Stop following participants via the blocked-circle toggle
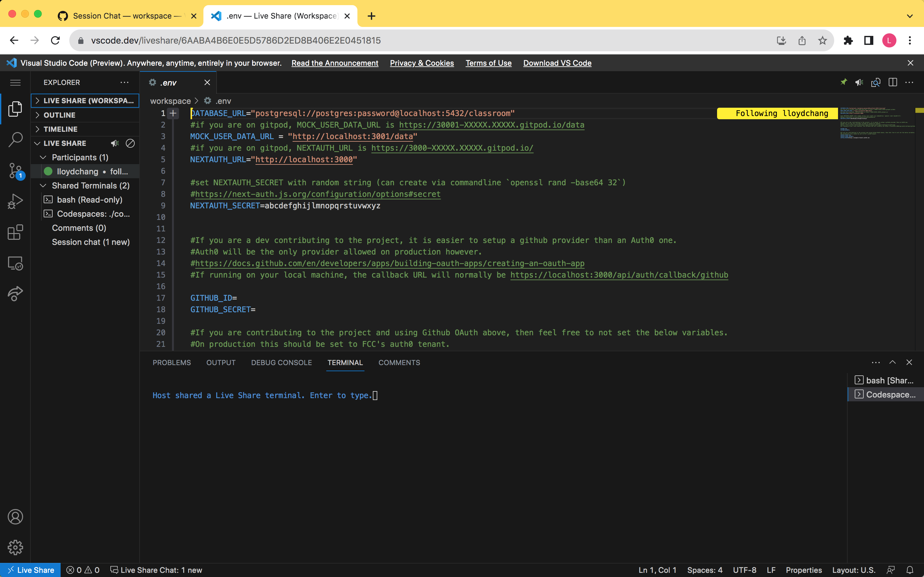924x577 pixels. [130, 143]
